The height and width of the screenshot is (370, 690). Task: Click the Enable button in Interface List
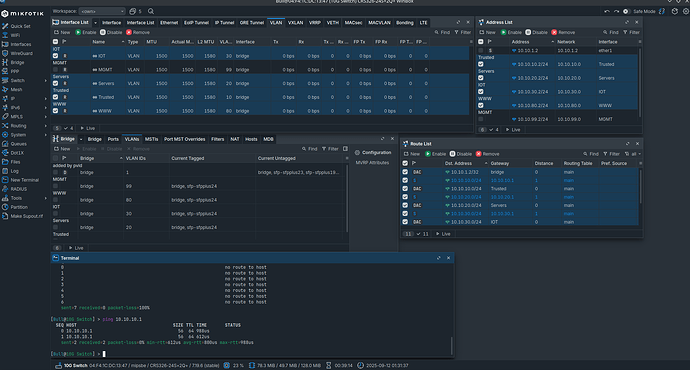(86, 32)
